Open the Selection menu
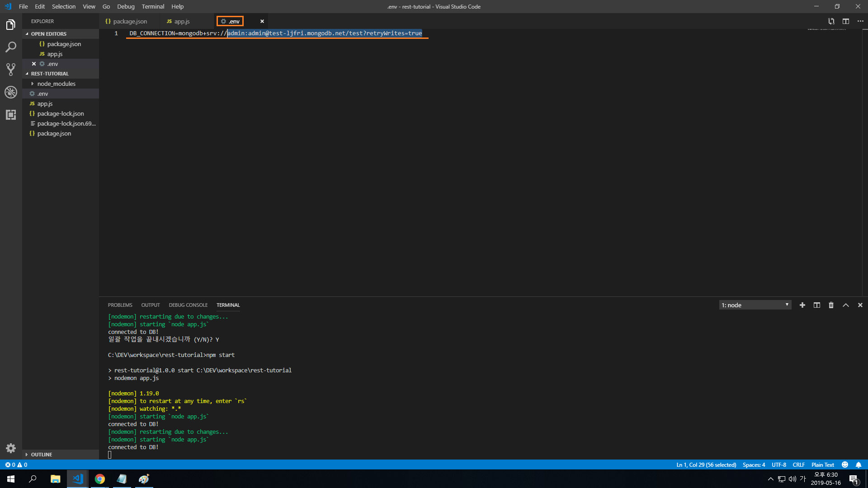Image resolution: width=868 pixels, height=488 pixels. pos(64,6)
